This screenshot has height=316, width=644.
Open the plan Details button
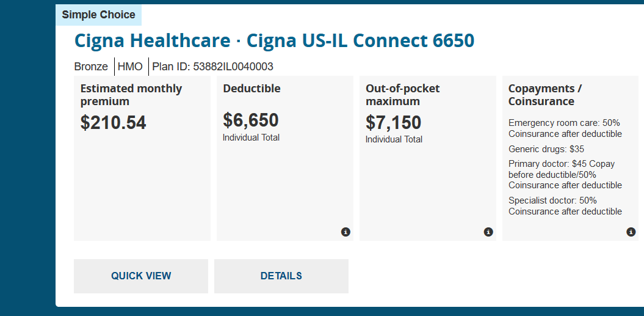coord(281,276)
